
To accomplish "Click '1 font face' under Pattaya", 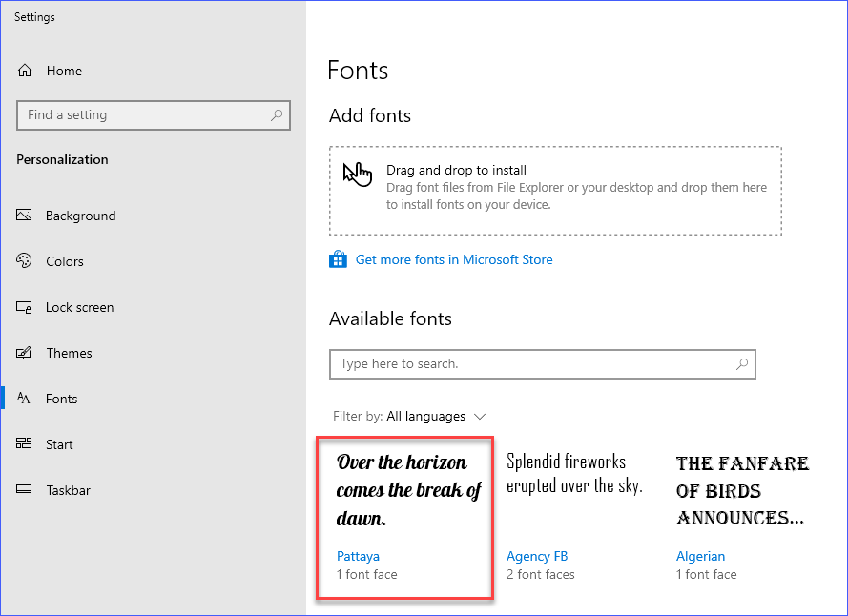I will point(366,574).
